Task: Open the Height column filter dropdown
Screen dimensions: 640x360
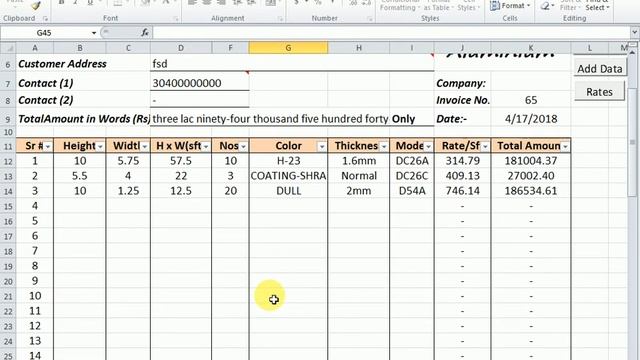Action: point(100,146)
